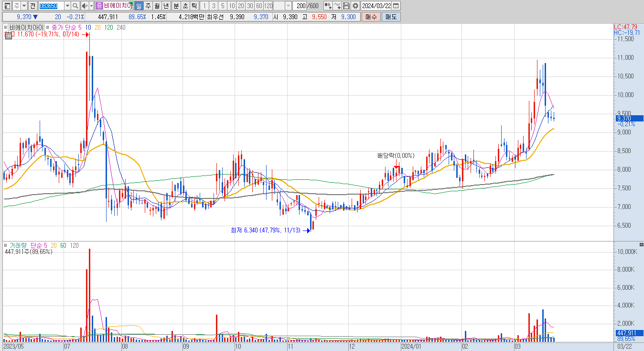The width and height of the screenshot is (644, 351).
Task: Click the 447,911 volume tag on axis
Action: point(629,333)
